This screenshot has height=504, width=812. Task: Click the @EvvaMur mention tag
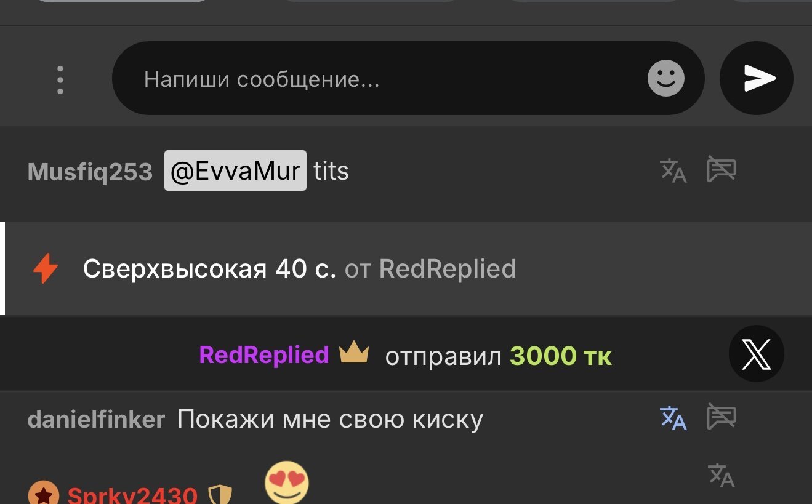pyautogui.click(x=235, y=170)
